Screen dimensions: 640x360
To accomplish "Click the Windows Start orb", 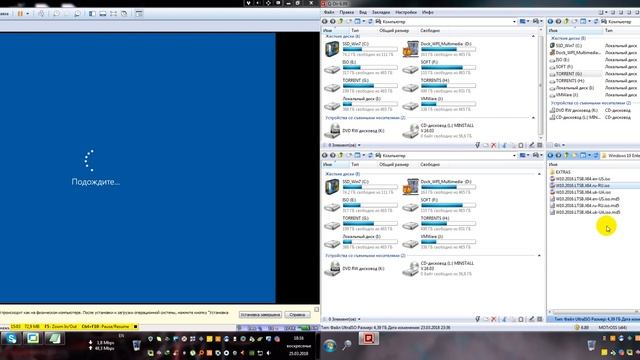I will [329, 346].
